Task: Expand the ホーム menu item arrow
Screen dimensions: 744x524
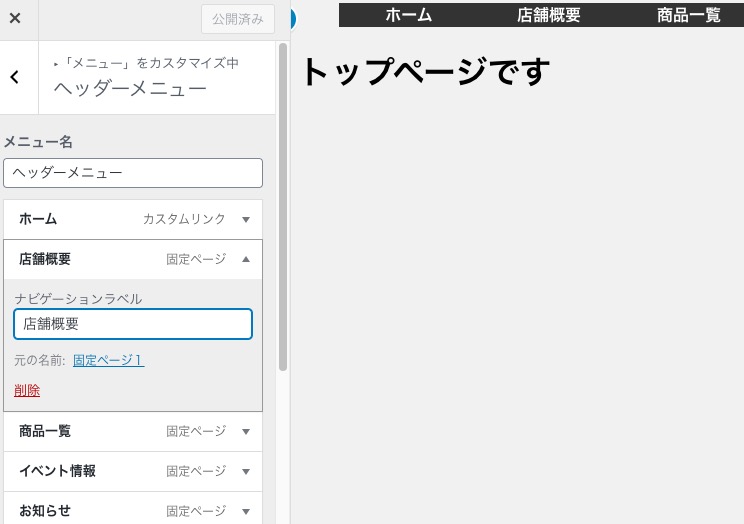Action: pos(246,219)
